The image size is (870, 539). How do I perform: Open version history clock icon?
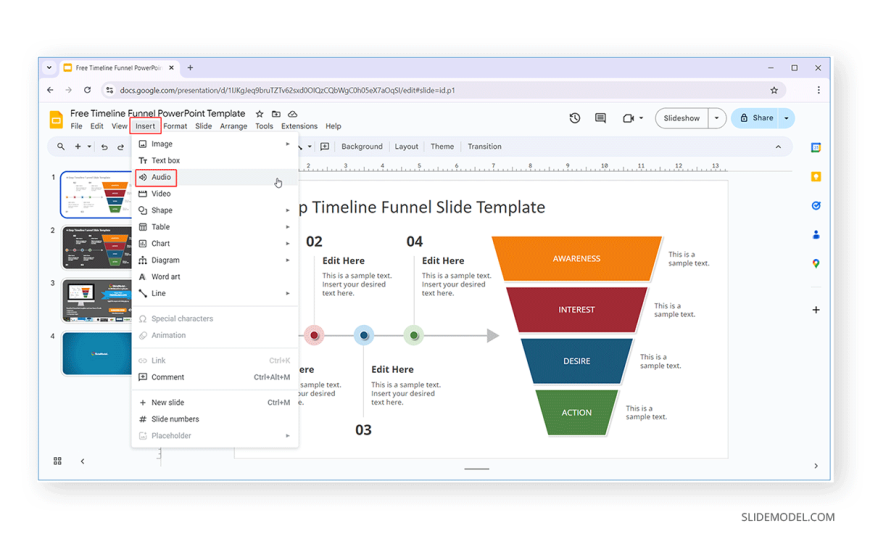pos(574,118)
